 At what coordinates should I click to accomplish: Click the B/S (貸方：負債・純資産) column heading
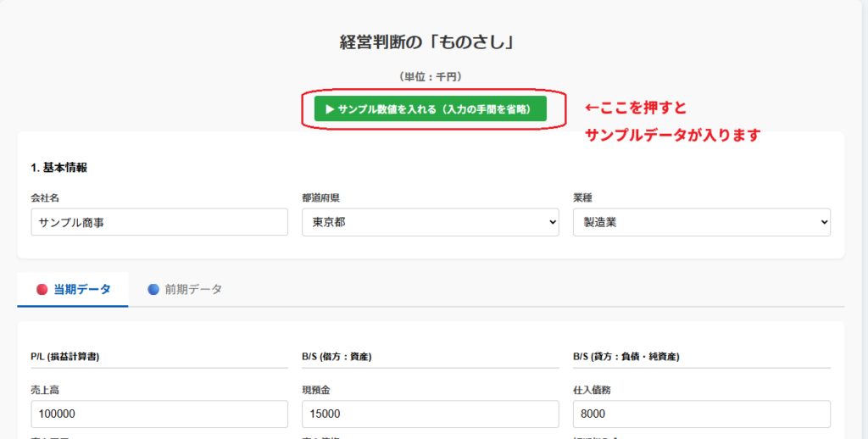[626, 357]
